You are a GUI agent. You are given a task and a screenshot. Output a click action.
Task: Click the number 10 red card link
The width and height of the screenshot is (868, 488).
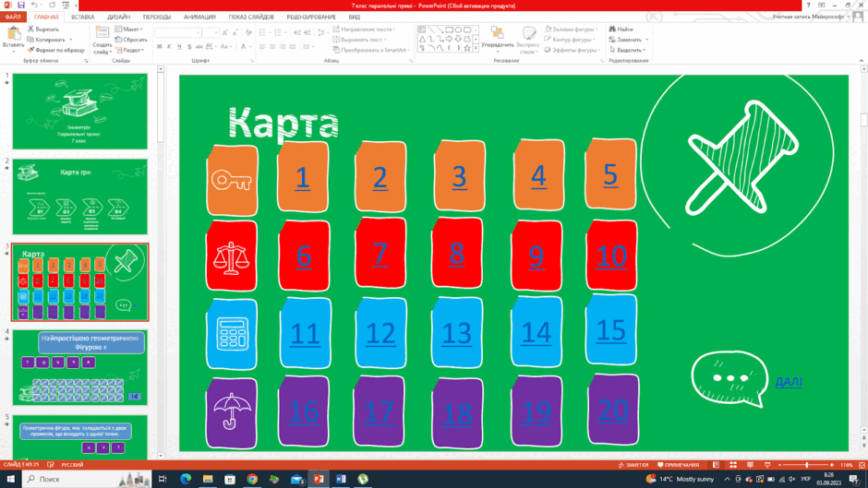[x=611, y=256]
